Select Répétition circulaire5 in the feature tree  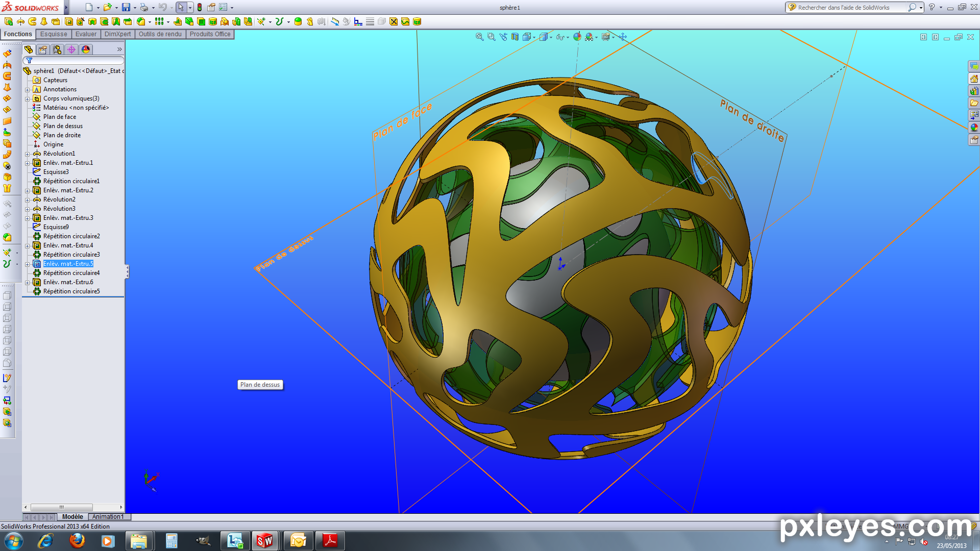coord(71,291)
